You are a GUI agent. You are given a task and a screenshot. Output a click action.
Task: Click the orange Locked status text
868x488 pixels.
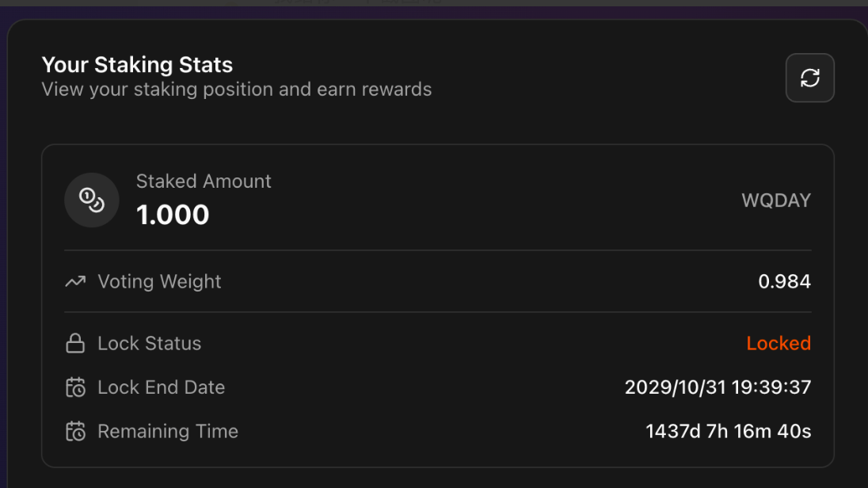click(779, 344)
